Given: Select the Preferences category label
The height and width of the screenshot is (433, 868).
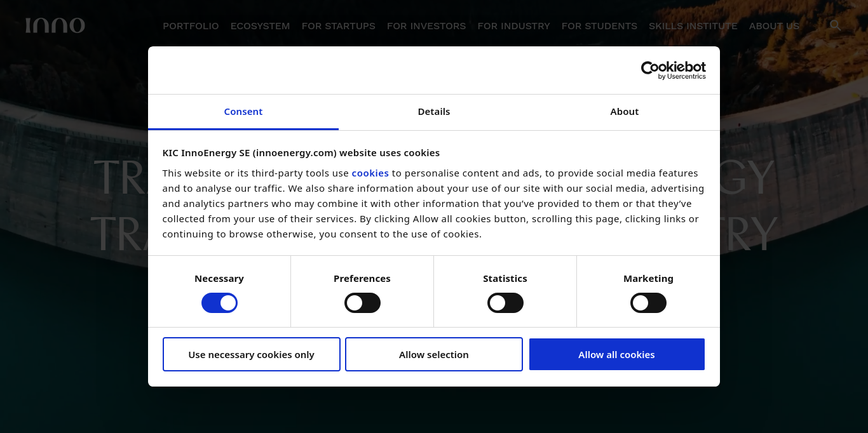Looking at the screenshot, I should (x=362, y=279).
